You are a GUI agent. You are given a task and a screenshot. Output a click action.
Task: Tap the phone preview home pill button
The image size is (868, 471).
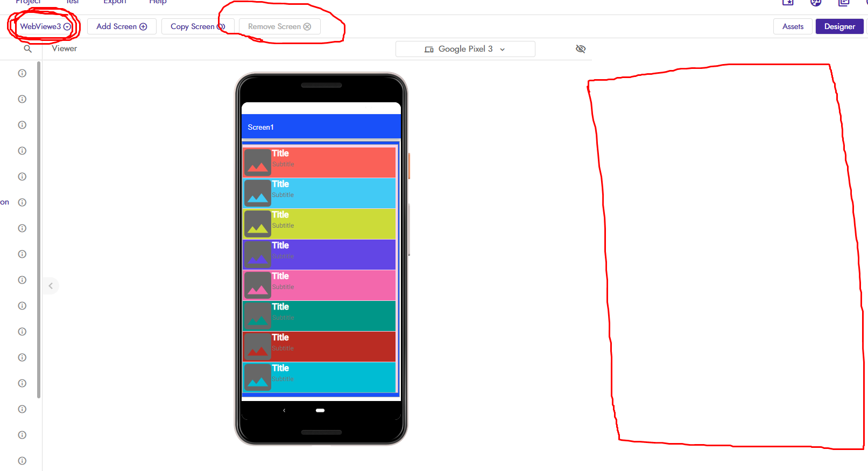click(320, 410)
